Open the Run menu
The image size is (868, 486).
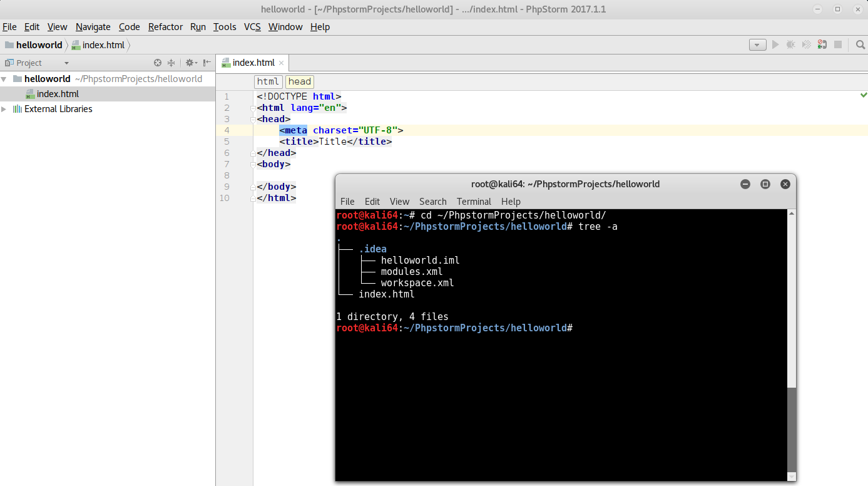pyautogui.click(x=198, y=27)
